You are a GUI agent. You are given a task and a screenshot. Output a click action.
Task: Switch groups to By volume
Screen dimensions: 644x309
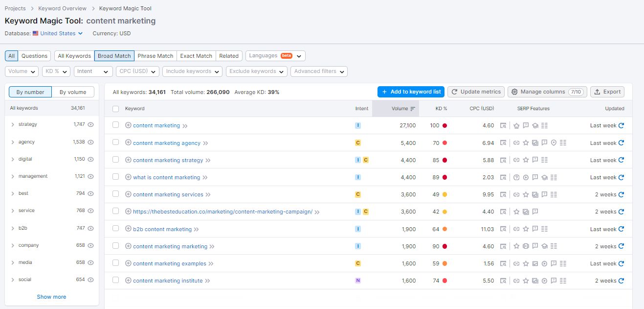(x=73, y=92)
